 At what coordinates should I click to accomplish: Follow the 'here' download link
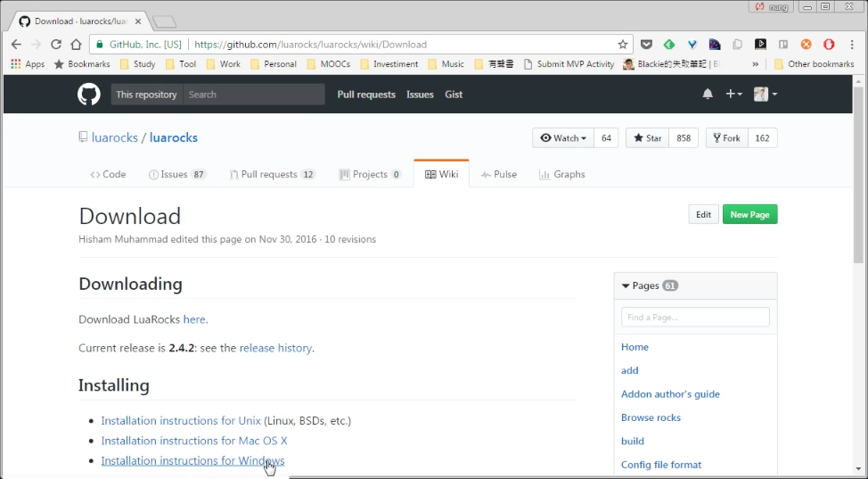coord(194,319)
